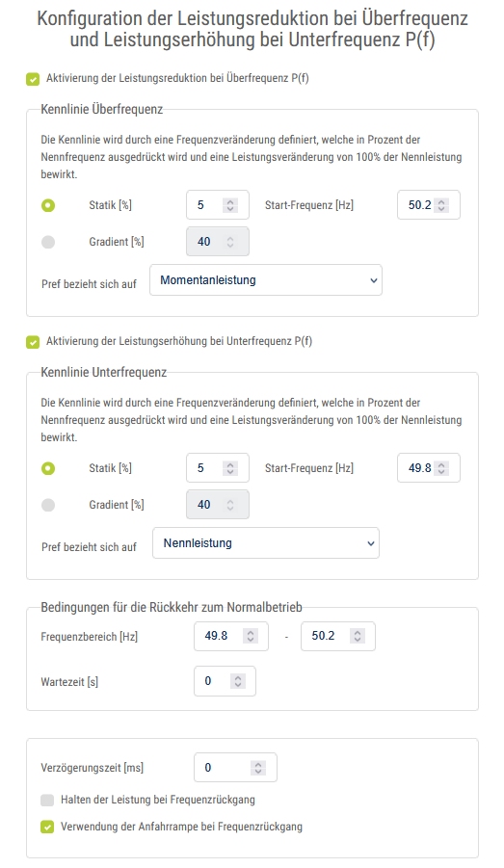The image size is (504, 868).
Task: Open the Nennleistung Pref dropdown
Action: coord(266,543)
